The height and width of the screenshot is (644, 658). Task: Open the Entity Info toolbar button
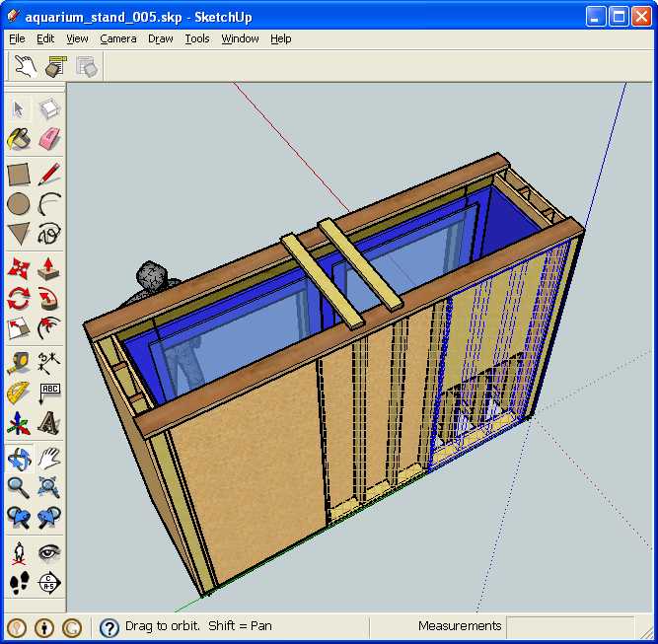click(56, 66)
